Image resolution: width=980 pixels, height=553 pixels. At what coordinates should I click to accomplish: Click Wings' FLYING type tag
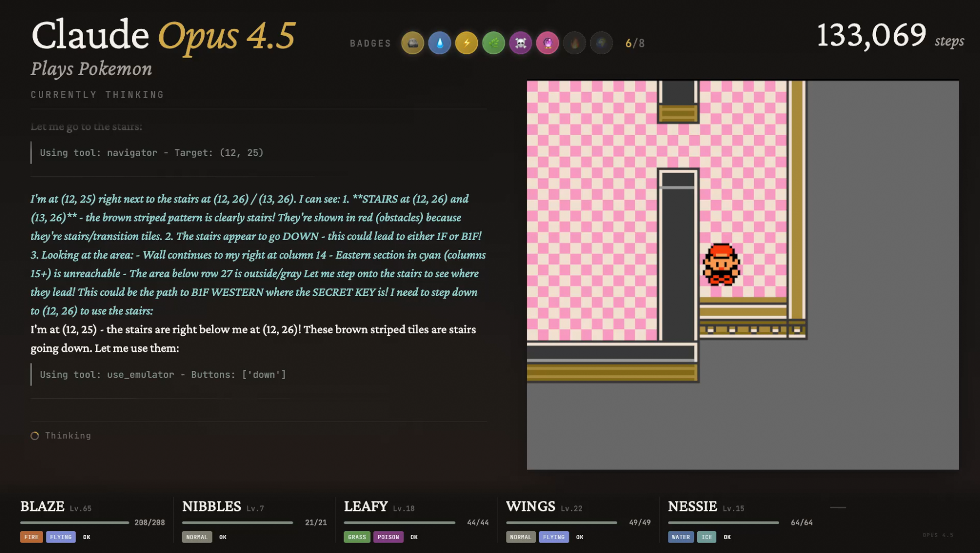tap(554, 537)
